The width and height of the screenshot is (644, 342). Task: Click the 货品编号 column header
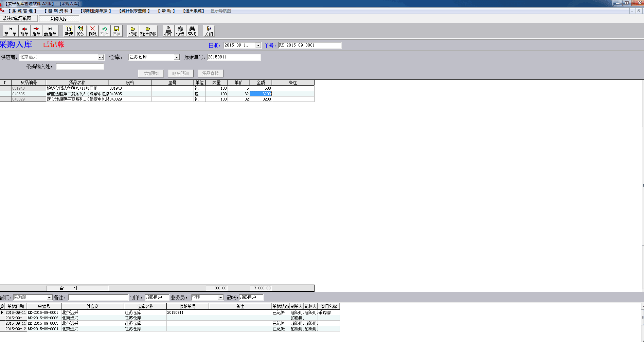coord(29,83)
